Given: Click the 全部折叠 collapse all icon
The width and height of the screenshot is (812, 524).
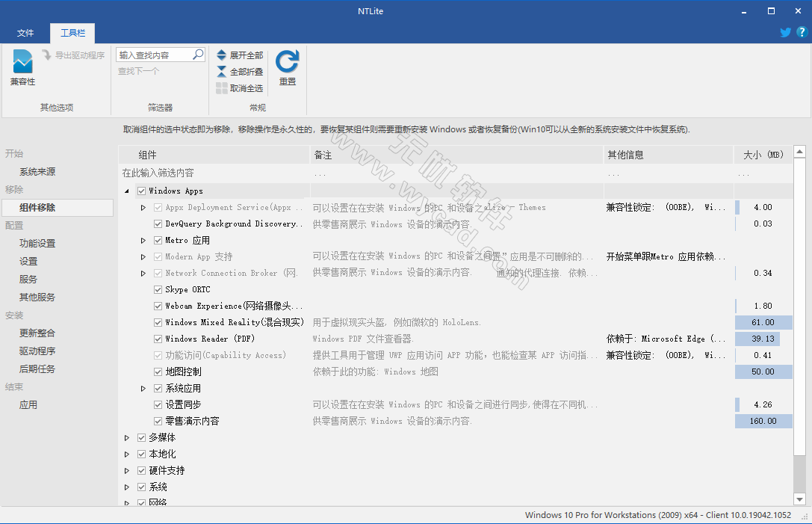Looking at the screenshot, I should pos(222,72).
